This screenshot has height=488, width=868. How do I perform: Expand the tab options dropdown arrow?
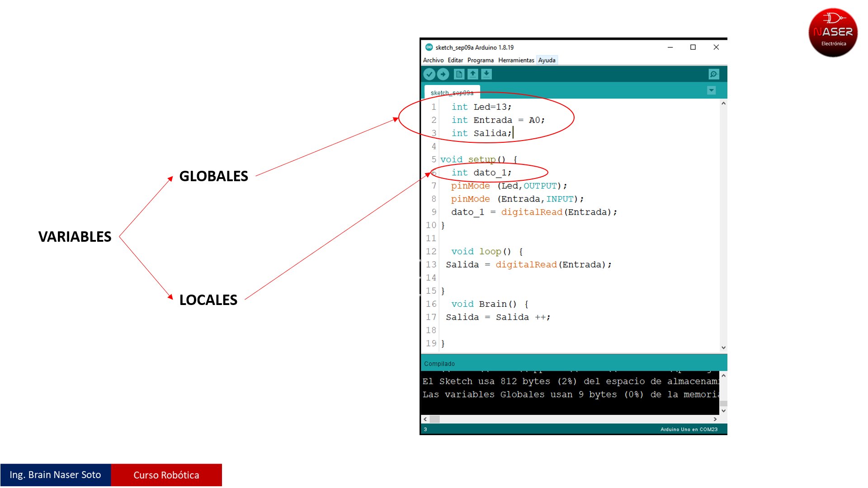[711, 90]
